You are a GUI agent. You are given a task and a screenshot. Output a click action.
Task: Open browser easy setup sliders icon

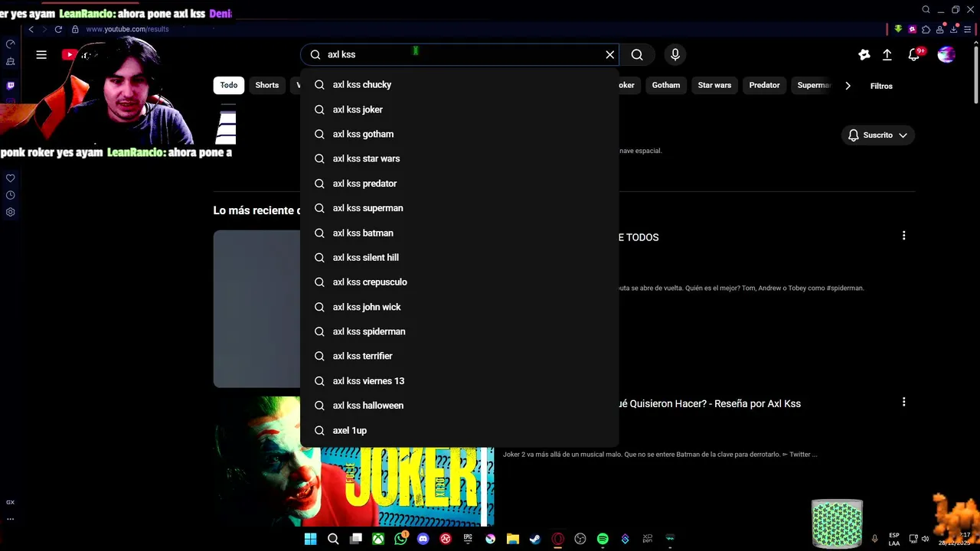pyautogui.click(x=967, y=29)
